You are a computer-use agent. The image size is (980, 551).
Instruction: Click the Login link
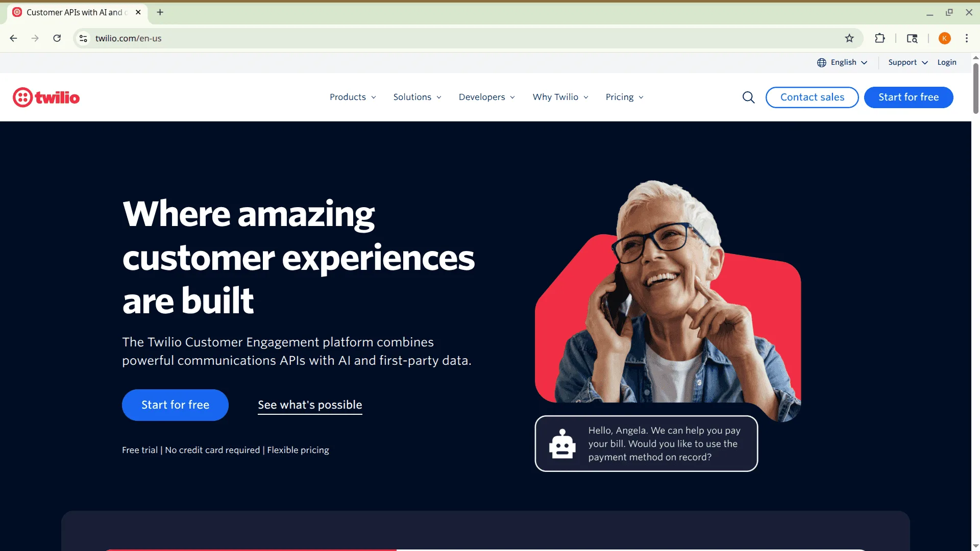tap(947, 62)
